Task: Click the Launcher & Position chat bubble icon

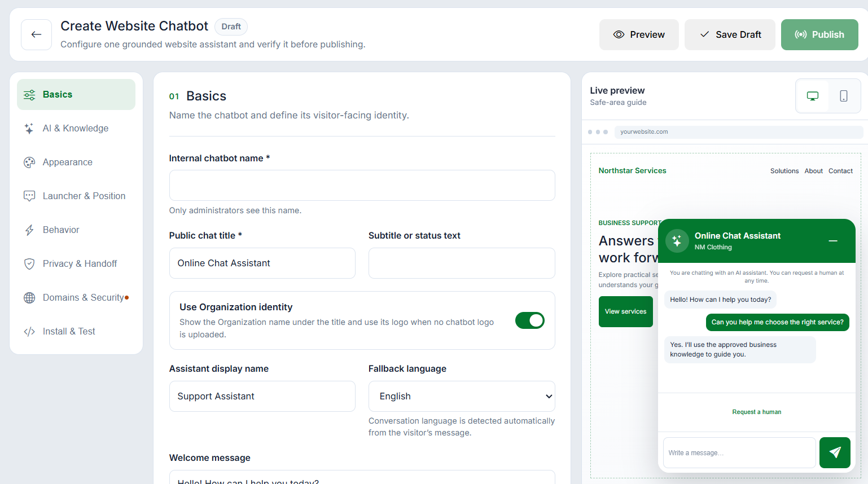Action: tap(29, 196)
